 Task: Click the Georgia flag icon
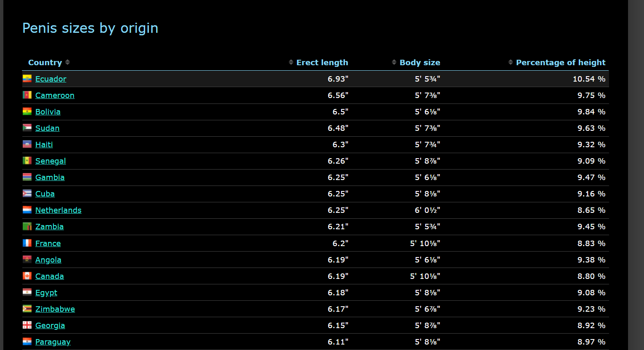coord(27,325)
